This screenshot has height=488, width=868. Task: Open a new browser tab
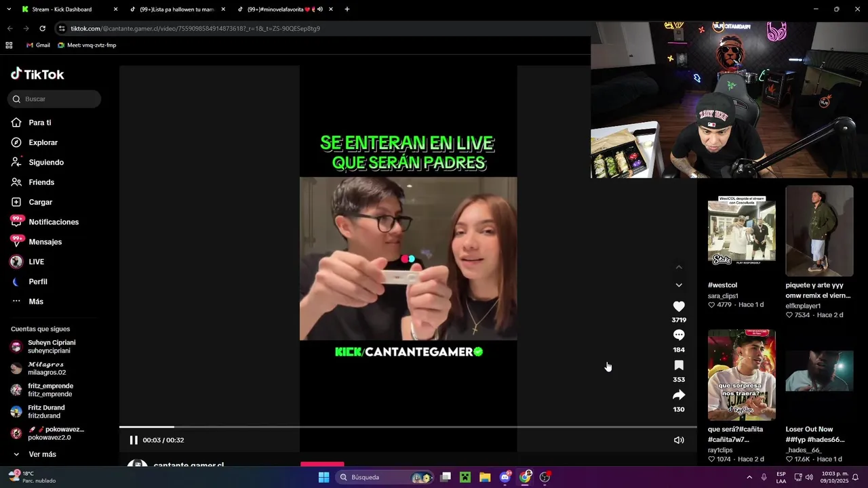pos(347,9)
